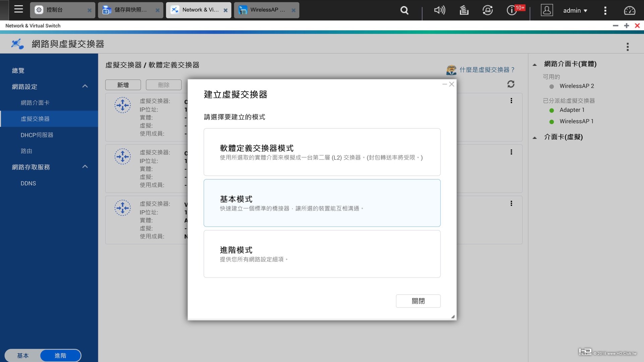The height and width of the screenshot is (362, 644).
Task: Open the volume control speaker icon
Action: 439,10
